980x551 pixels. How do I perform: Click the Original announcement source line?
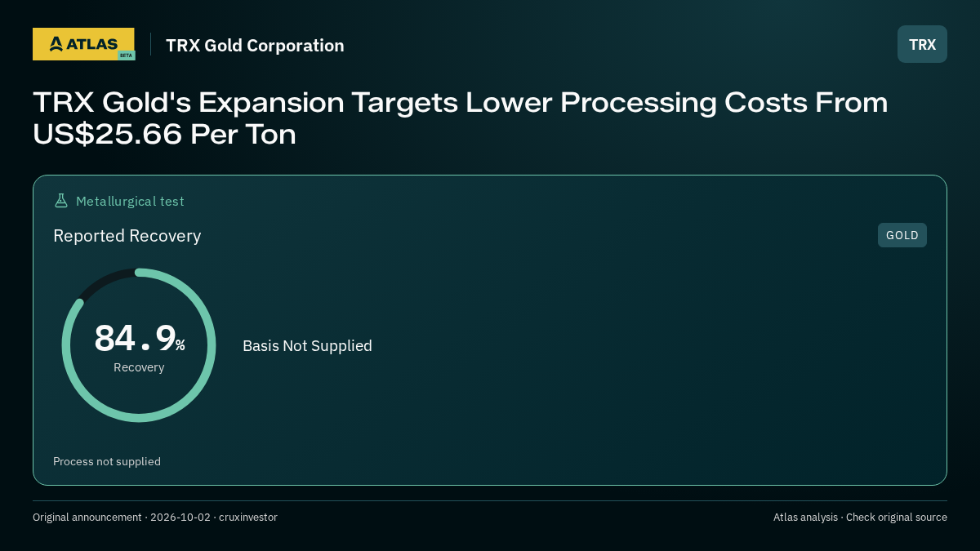[x=155, y=517]
